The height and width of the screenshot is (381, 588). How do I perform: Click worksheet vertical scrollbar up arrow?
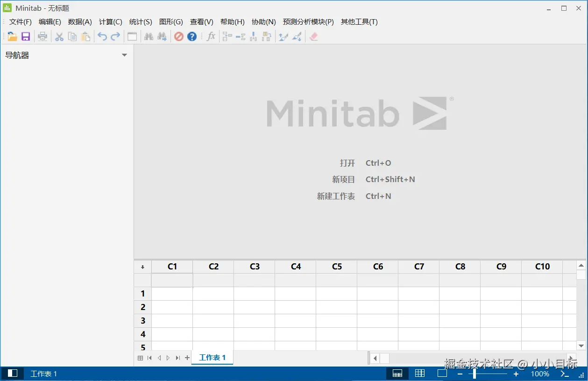[581, 265]
